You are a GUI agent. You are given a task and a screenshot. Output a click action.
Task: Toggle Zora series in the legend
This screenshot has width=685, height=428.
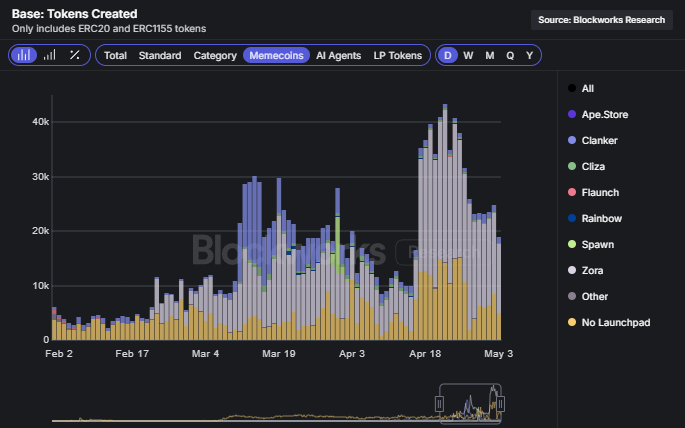(x=594, y=270)
